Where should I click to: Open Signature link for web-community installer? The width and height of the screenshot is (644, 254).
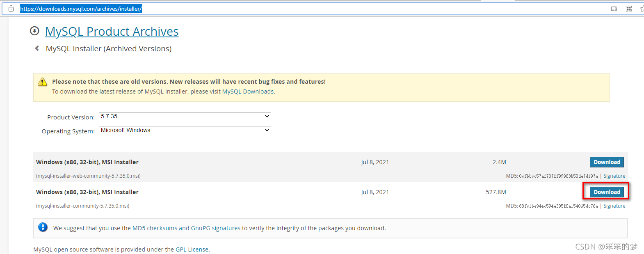(614, 176)
